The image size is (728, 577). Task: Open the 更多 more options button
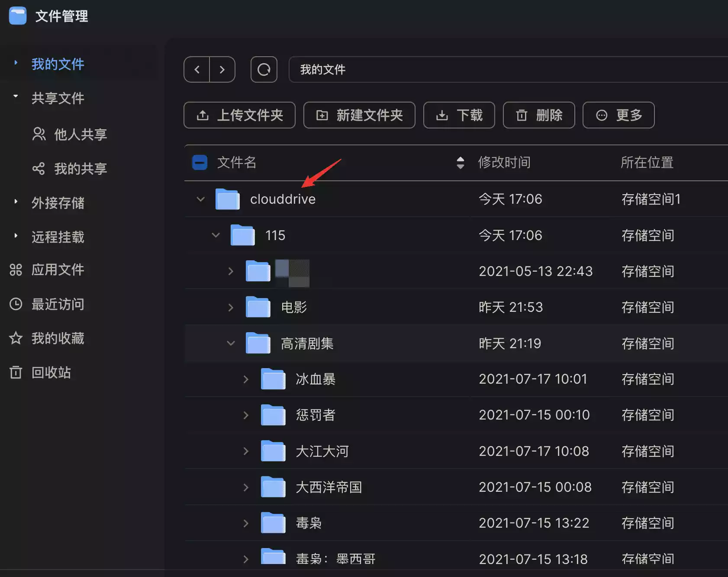tap(618, 115)
